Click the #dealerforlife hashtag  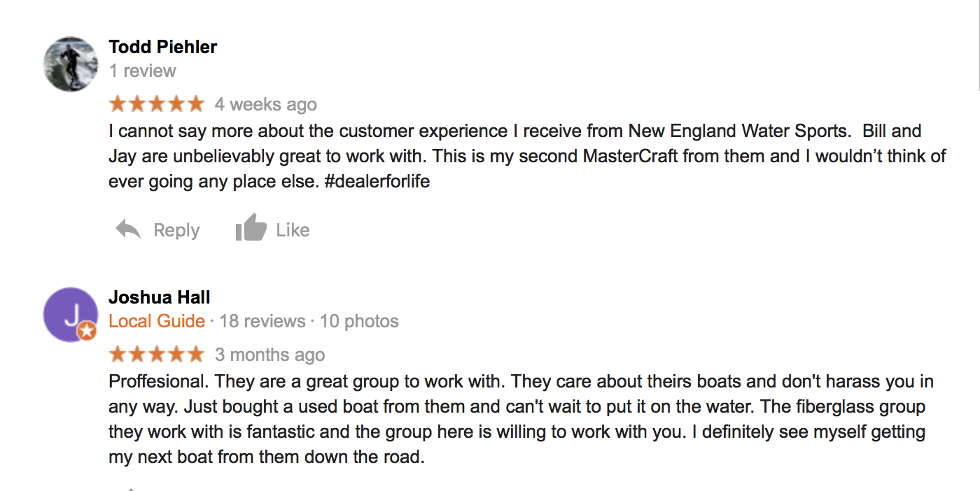[377, 182]
